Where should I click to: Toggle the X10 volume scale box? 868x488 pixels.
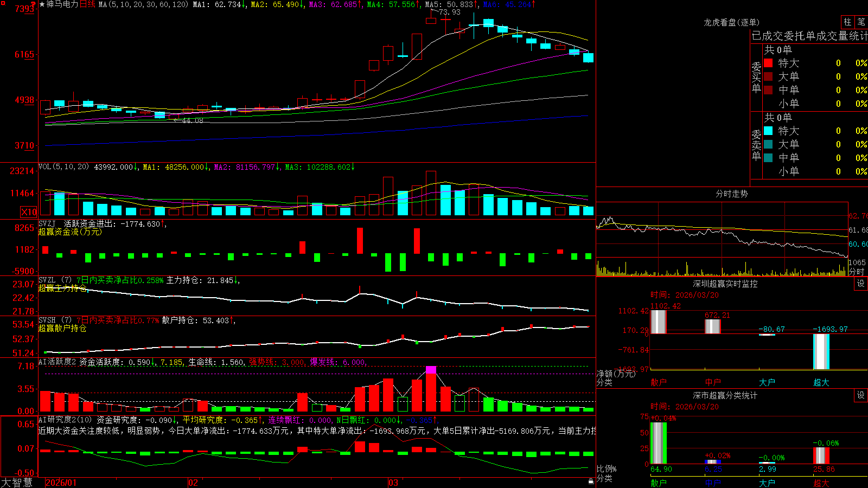point(29,212)
